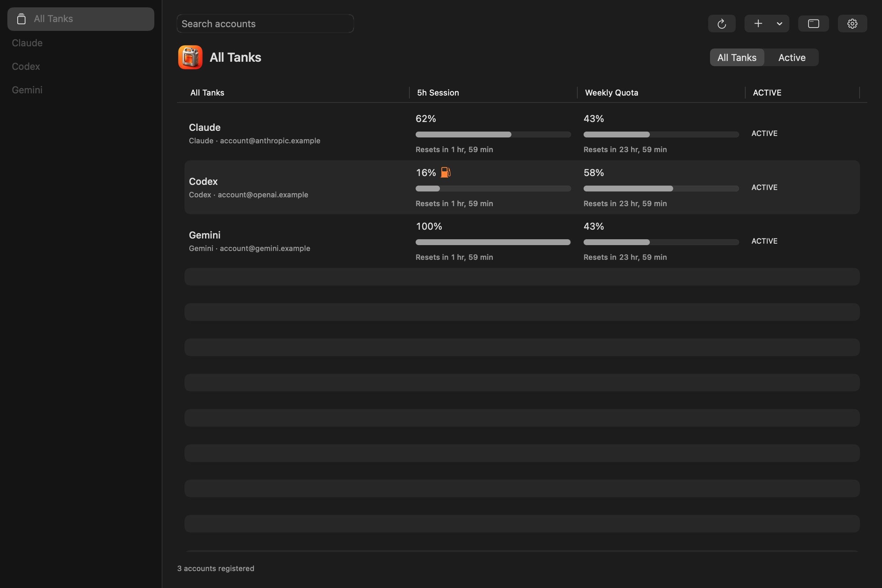This screenshot has height=588, width=882.
Task: Sort by the Weekly Quota column header
Action: pos(611,93)
